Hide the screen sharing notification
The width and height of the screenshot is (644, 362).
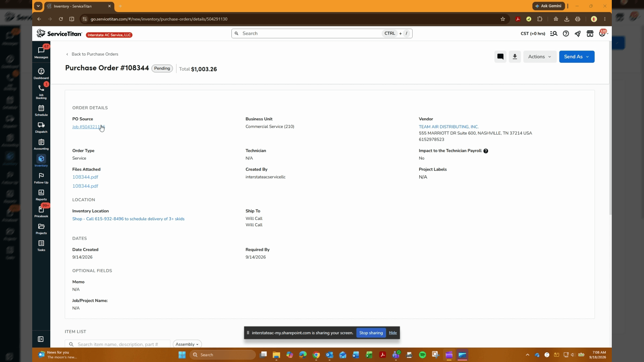pyautogui.click(x=393, y=333)
